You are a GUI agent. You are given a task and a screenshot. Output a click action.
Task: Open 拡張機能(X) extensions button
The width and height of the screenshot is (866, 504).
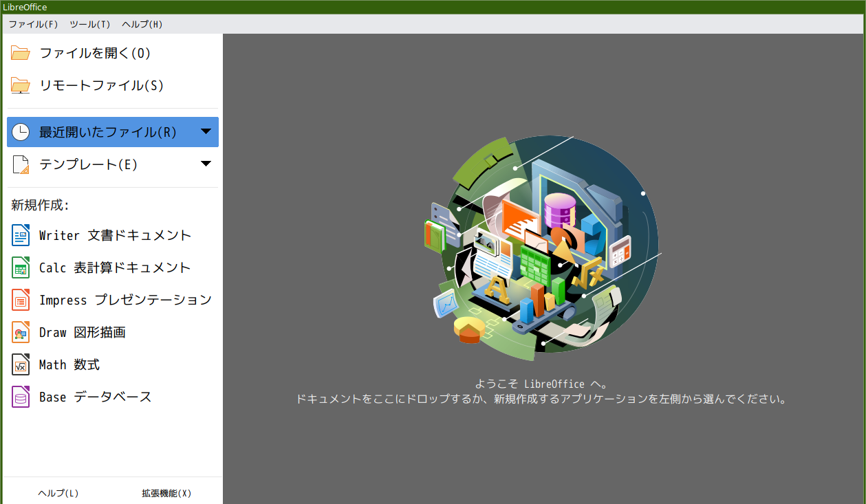click(x=166, y=493)
